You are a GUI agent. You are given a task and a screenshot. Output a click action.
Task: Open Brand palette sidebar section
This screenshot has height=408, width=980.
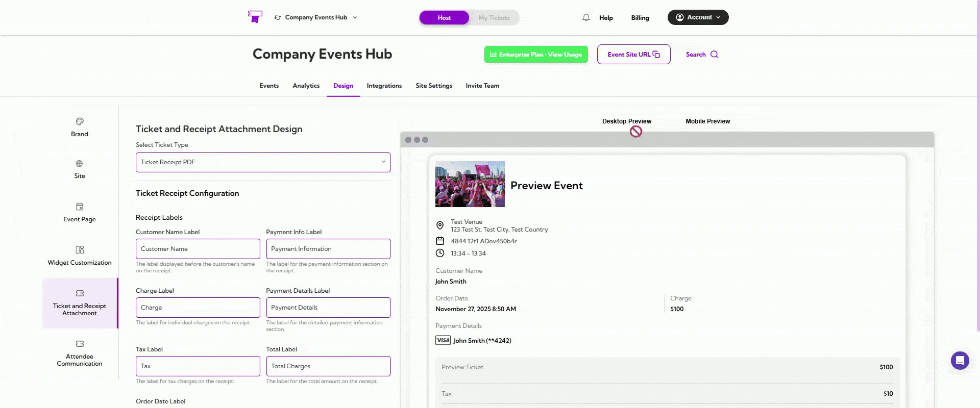80,127
